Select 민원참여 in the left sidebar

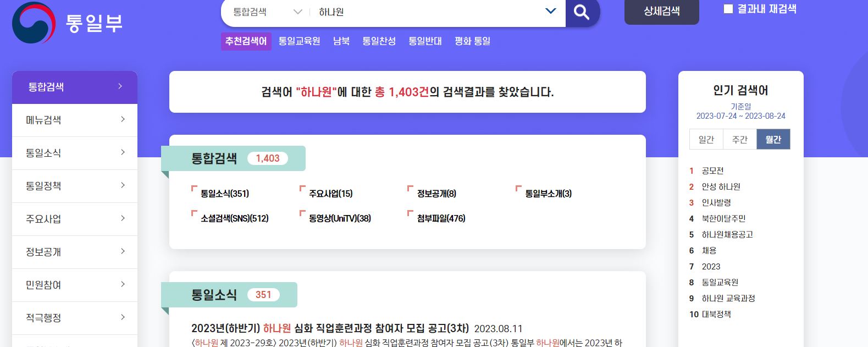pyautogui.click(x=75, y=285)
